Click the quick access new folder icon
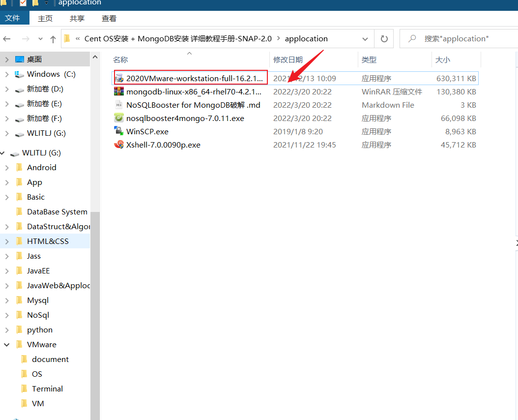 pos(35,2)
